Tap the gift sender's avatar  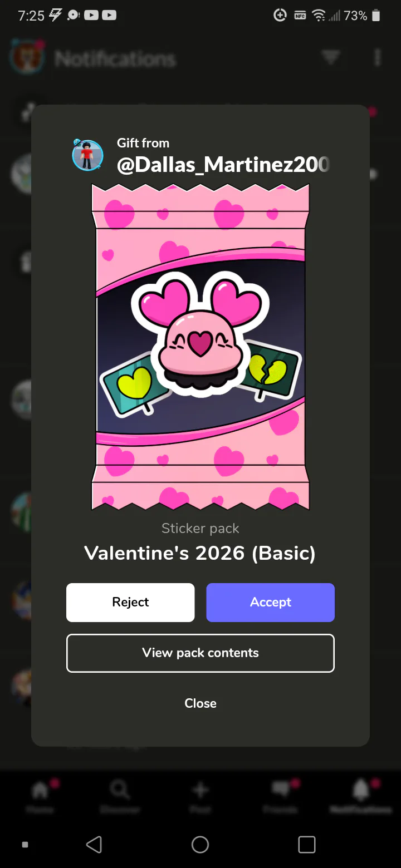[88, 155]
